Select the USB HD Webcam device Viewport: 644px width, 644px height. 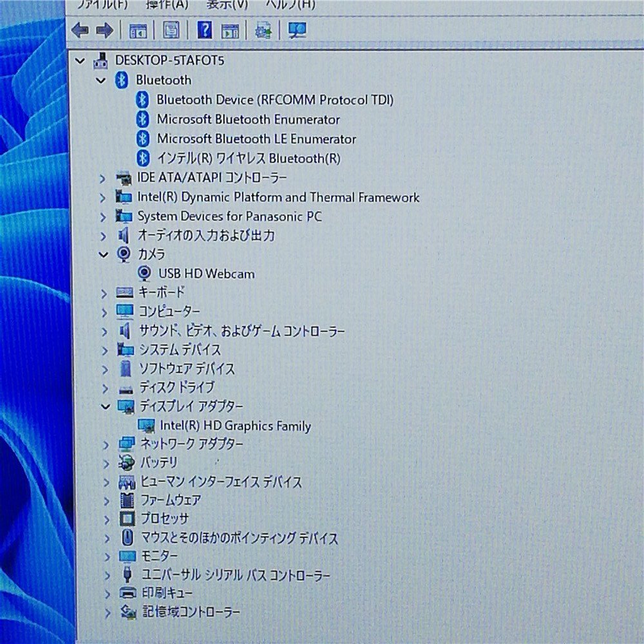tap(207, 274)
